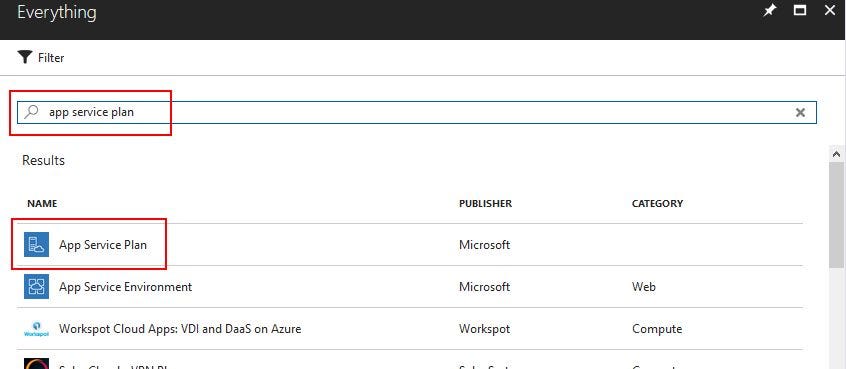Click the partially visible last result icon
846x369 pixels.
[x=36, y=364]
